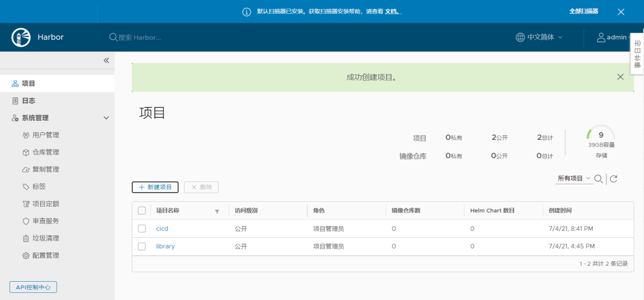Click the 新建项目 button

coord(155,187)
